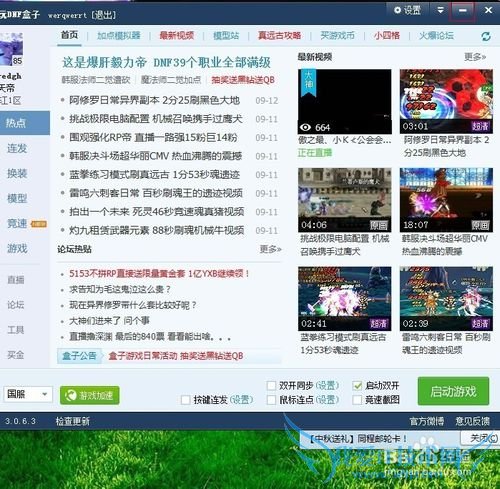500x489 pixels.
Task: Open forum post 现在异界修罗带什么套比较好呢
Action: pyautogui.click(x=133, y=305)
